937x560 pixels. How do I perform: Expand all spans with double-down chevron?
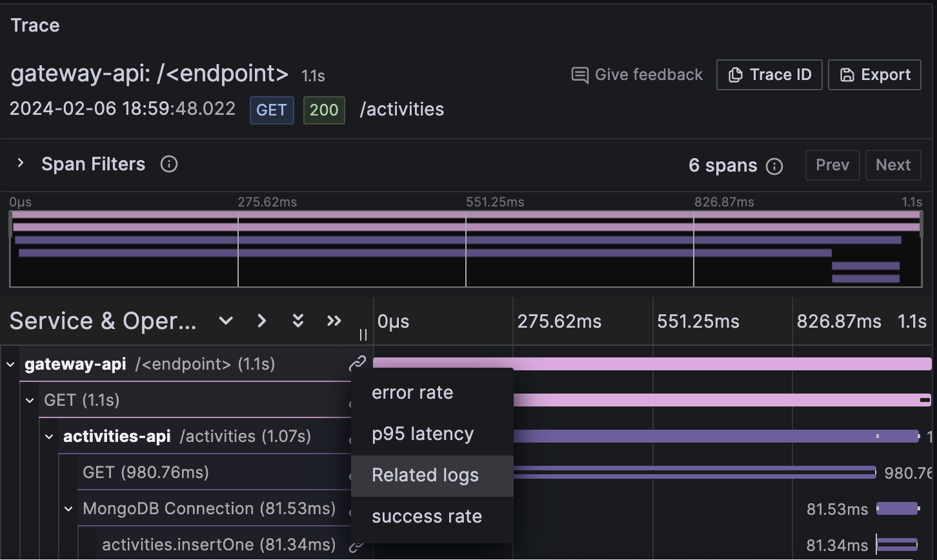click(297, 321)
